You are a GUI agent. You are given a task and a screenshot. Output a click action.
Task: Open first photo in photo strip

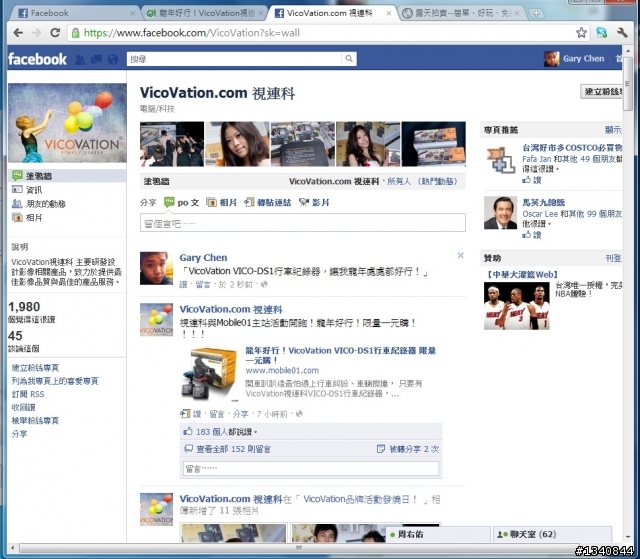(x=172, y=144)
